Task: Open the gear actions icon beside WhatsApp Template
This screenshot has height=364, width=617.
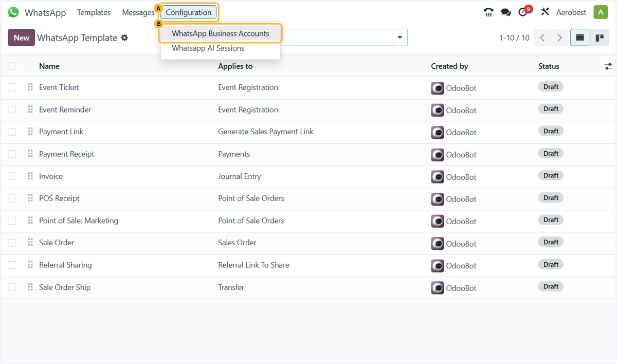Action: (x=124, y=38)
